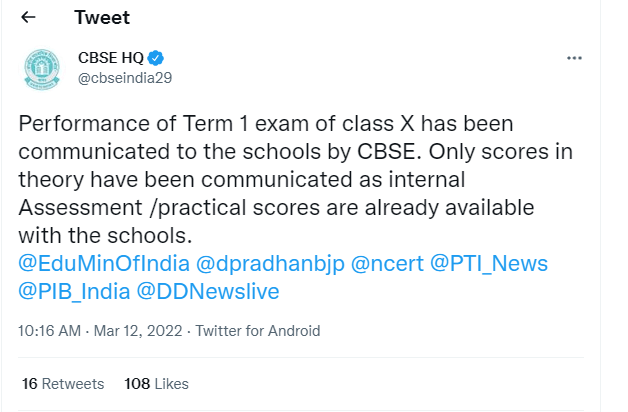This screenshot has width=628, height=412.
Task: Open the @dpradhanbjp mention
Action: tap(270, 264)
